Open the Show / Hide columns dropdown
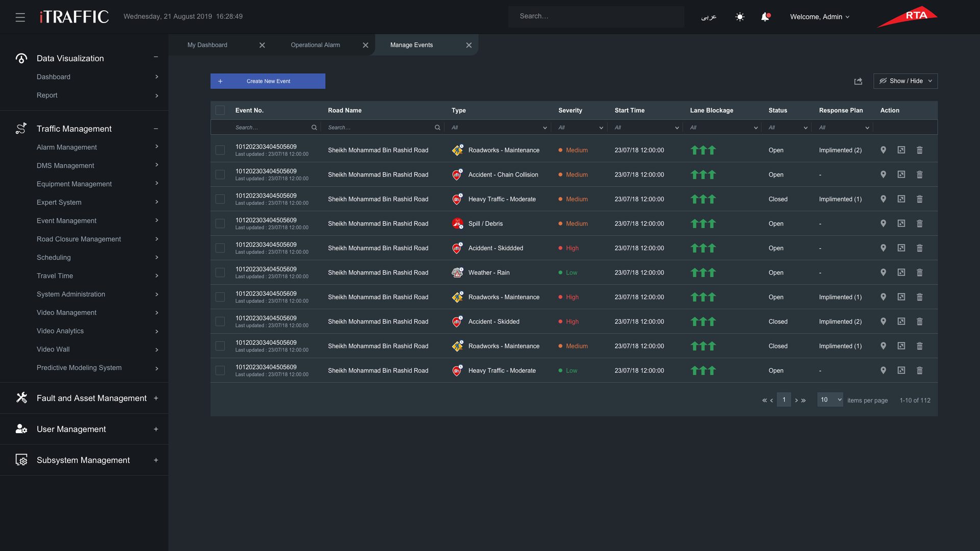Viewport: 980px width, 551px height. pyautogui.click(x=905, y=81)
